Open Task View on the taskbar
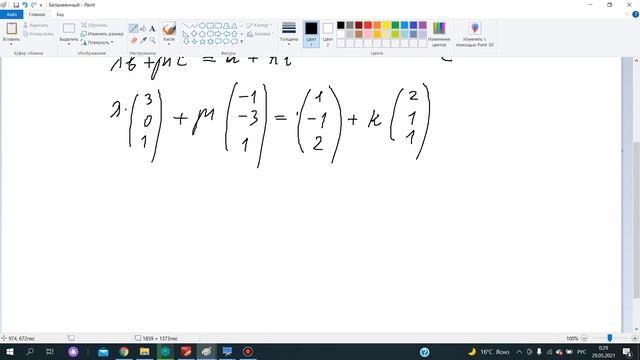Image resolution: width=640 pixels, height=360 pixels. point(50,351)
